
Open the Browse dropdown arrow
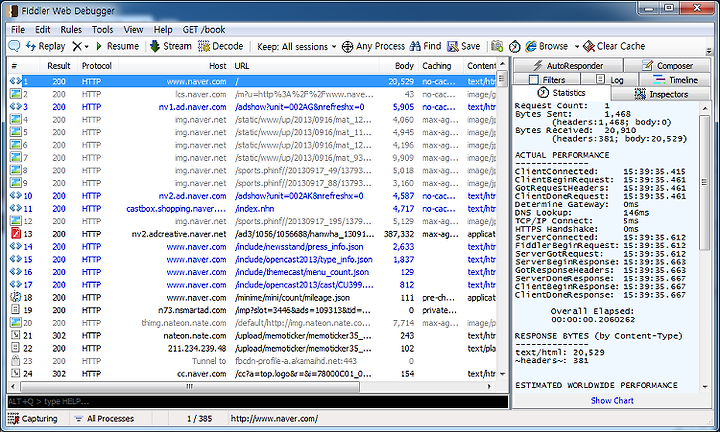pyautogui.click(x=577, y=47)
